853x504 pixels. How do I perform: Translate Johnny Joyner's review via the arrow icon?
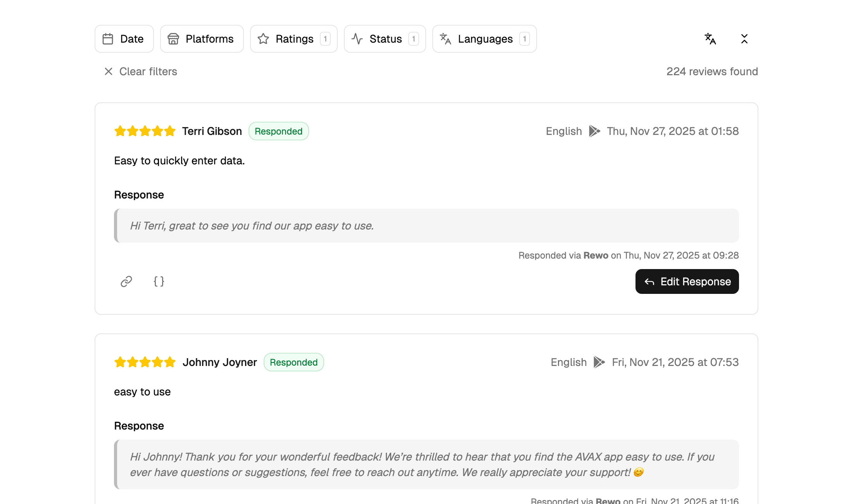[599, 362]
